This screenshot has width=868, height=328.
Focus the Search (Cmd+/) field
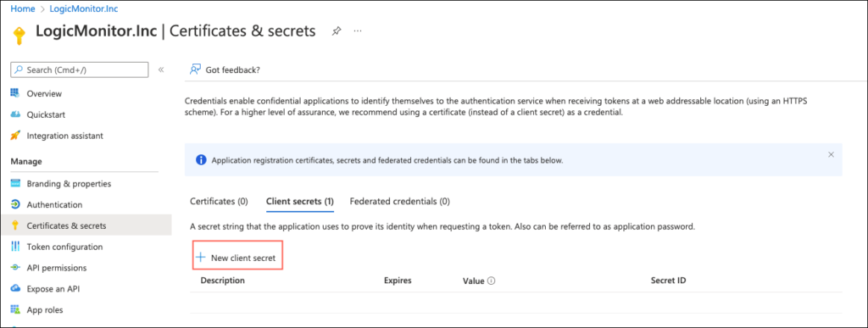[x=79, y=69]
